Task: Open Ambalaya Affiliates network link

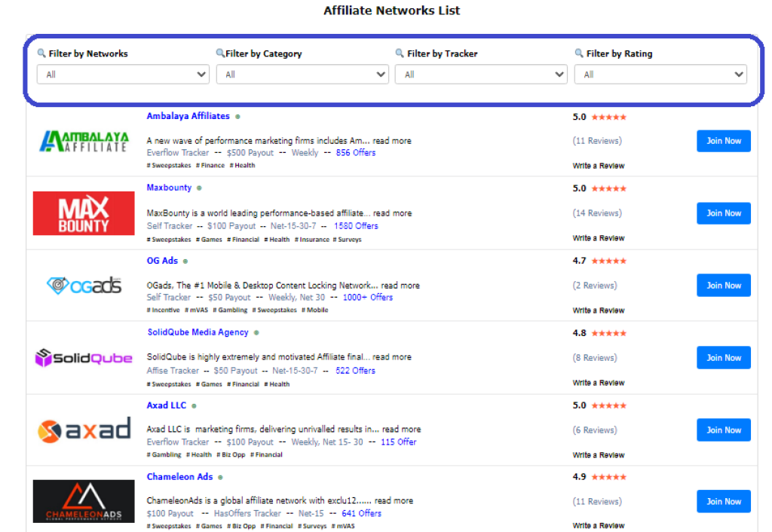Action: click(188, 116)
